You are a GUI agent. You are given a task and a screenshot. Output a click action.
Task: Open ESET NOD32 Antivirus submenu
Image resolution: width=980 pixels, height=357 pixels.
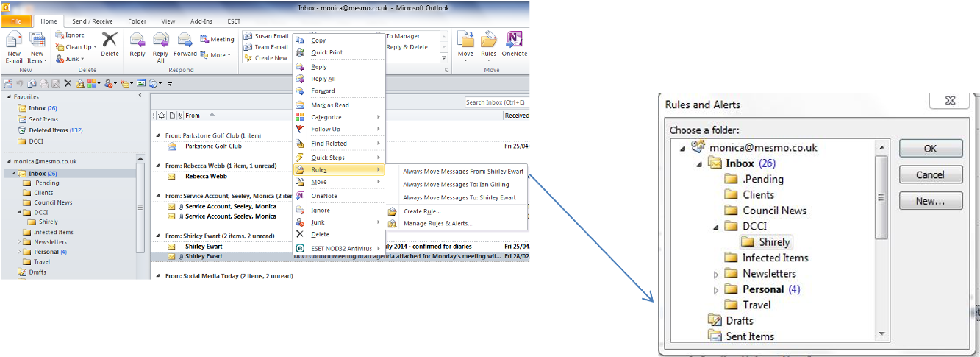(339, 249)
